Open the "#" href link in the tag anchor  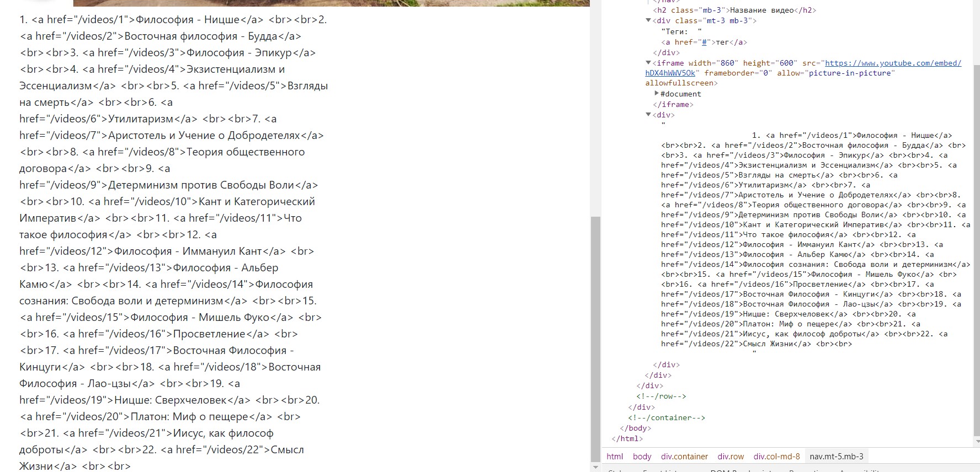(x=704, y=42)
